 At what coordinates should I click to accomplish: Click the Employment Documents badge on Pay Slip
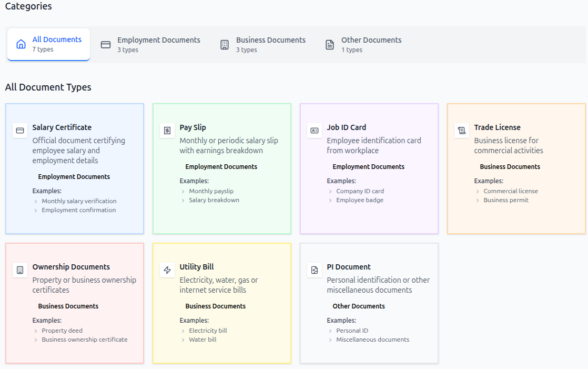[221, 167]
